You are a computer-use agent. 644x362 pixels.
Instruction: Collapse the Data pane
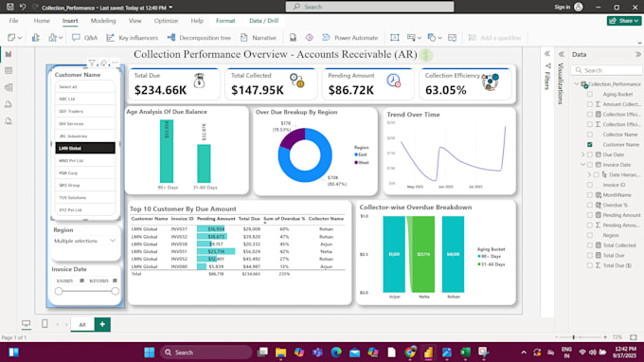click(x=637, y=54)
